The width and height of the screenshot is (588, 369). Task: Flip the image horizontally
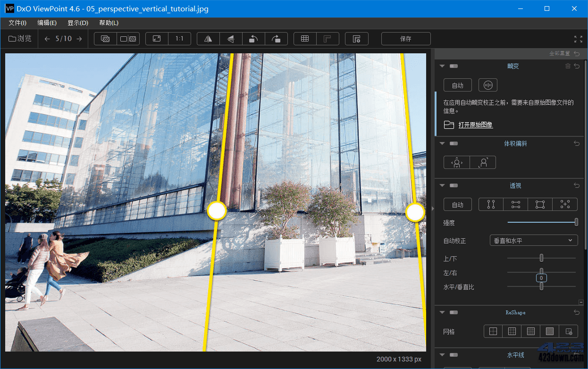tap(208, 39)
